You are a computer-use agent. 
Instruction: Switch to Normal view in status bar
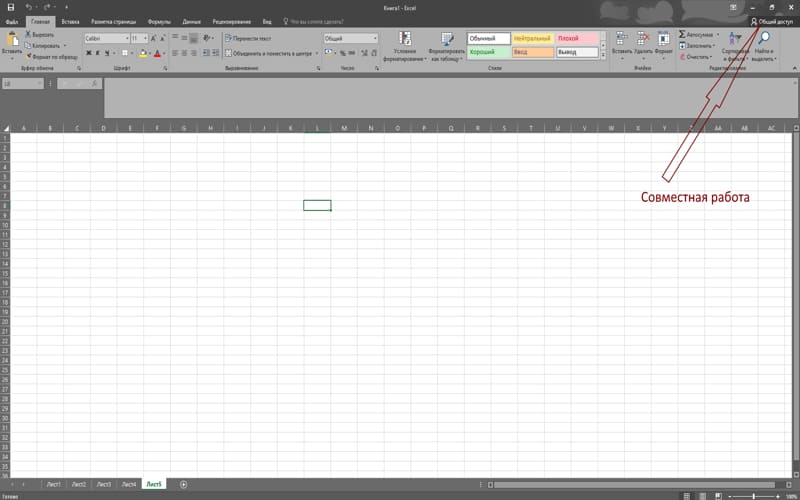point(686,496)
